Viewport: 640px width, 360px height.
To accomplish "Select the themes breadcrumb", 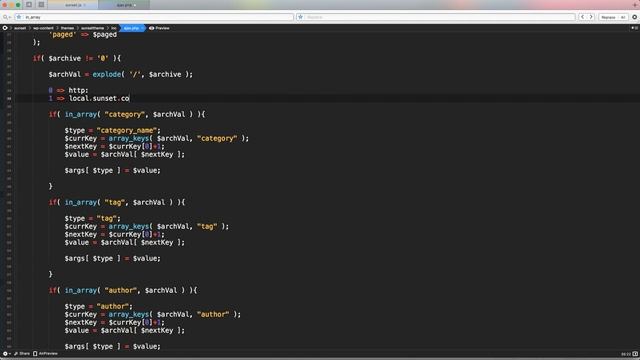I will [67, 28].
